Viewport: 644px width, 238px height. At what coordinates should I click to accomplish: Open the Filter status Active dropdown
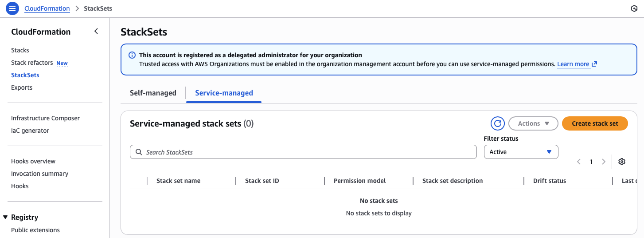coord(521,152)
